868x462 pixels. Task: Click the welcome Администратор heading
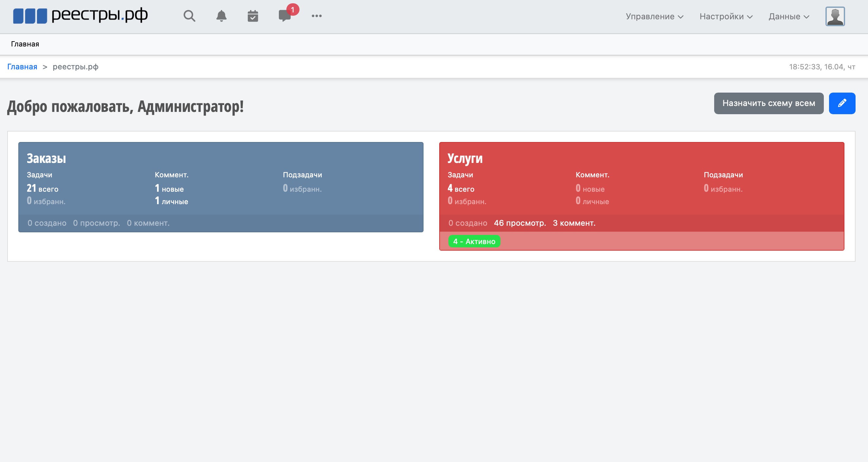[x=125, y=107]
